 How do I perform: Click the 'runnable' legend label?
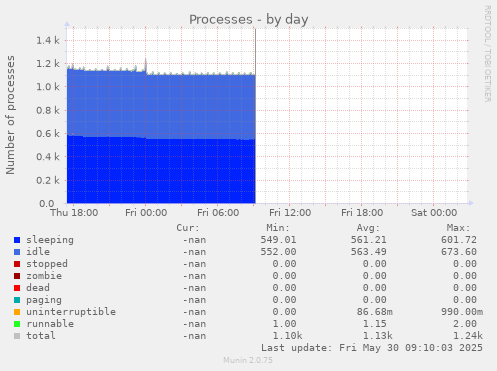(50, 324)
